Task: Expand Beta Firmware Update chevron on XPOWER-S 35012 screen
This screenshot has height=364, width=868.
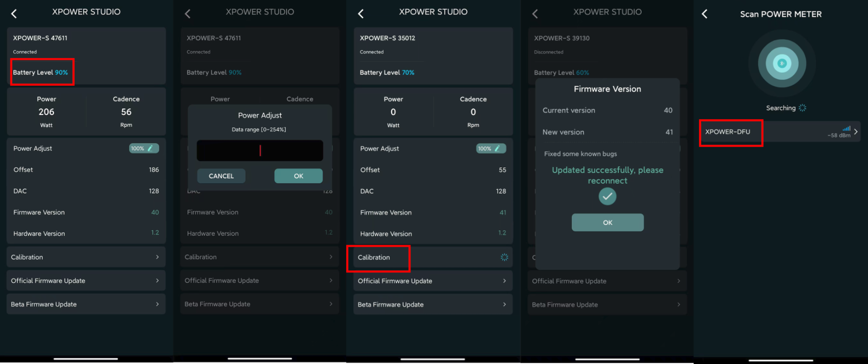Action: [x=504, y=305]
